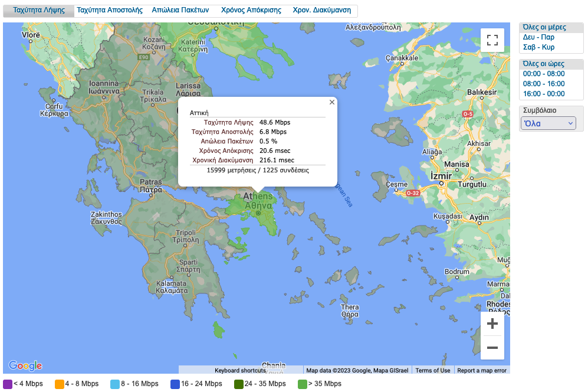Screen dimensions: 588x392
Task: Click the Kalamata label on the map
Action: (172, 287)
